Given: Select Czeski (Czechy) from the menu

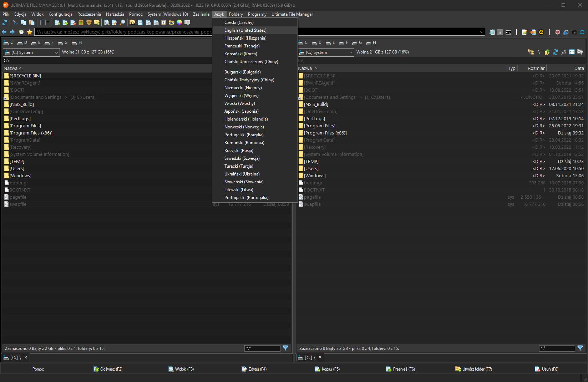Looking at the screenshot, I should (255, 22).
